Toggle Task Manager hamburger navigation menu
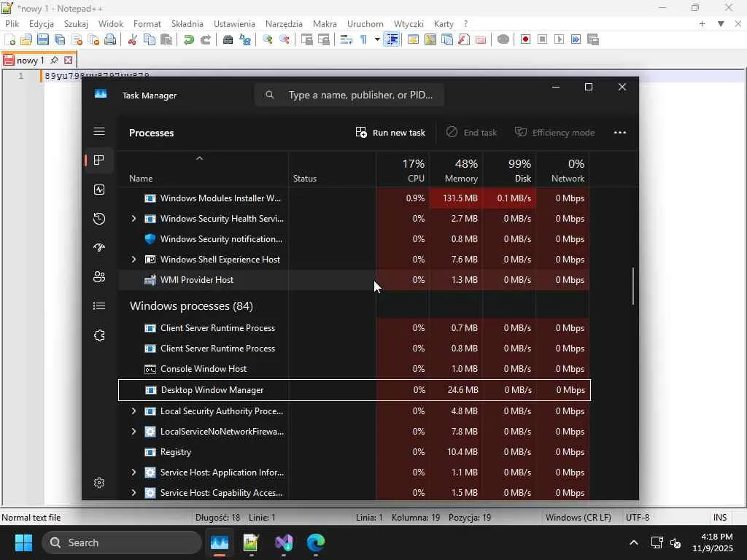Image resolution: width=747 pixels, height=560 pixels. [99, 131]
